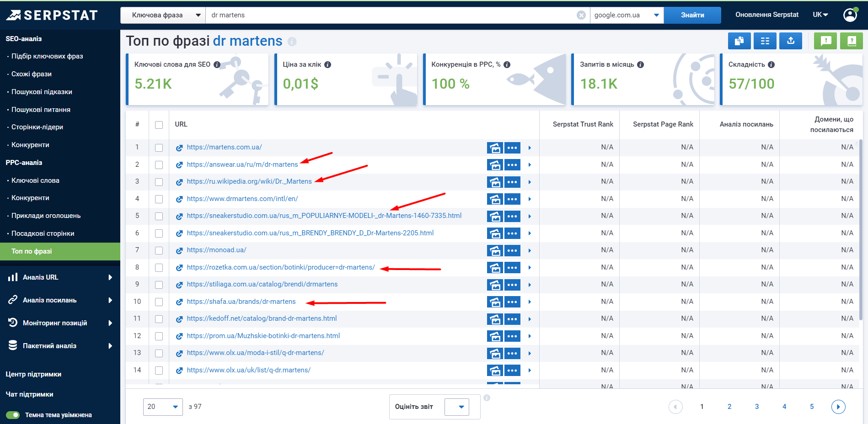Clear the dr martens search field
The image size is (868, 424).
(581, 15)
